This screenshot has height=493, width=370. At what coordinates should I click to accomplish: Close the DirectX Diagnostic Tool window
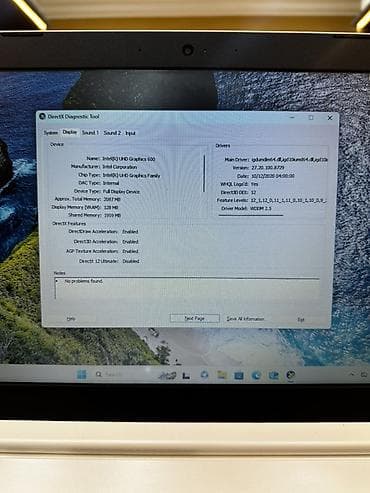(330, 118)
